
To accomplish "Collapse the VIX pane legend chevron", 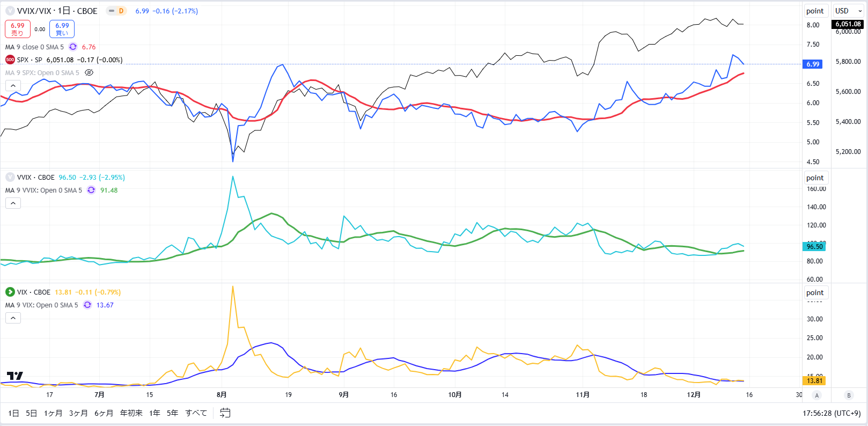I will coord(13,318).
